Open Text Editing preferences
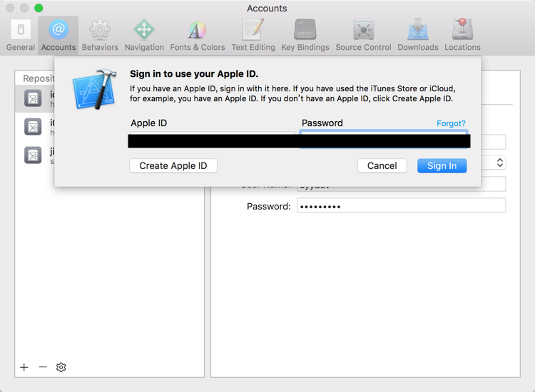The width and height of the screenshot is (535, 392). tap(253, 36)
